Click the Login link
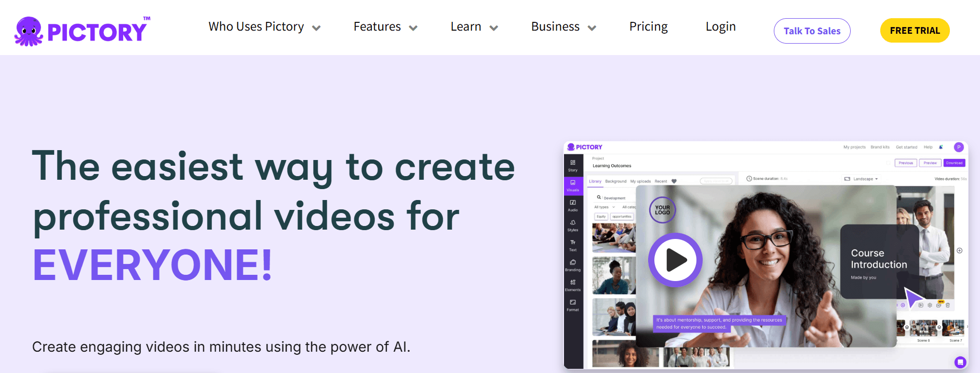Image resolution: width=980 pixels, height=373 pixels. (720, 26)
